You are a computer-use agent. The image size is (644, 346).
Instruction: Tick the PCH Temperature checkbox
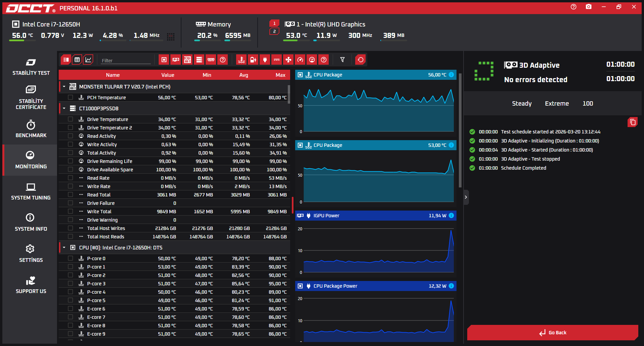(x=70, y=97)
